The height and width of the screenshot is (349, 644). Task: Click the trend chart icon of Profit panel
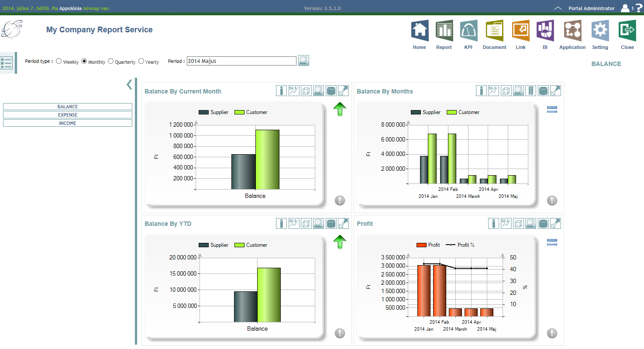click(506, 224)
